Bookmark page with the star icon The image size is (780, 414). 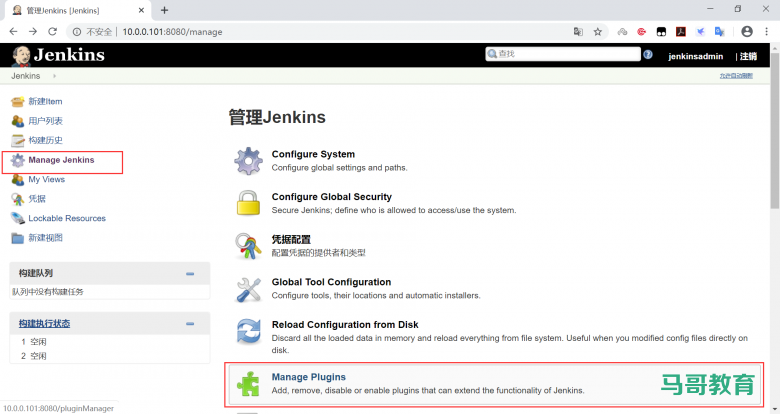(x=597, y=32)
